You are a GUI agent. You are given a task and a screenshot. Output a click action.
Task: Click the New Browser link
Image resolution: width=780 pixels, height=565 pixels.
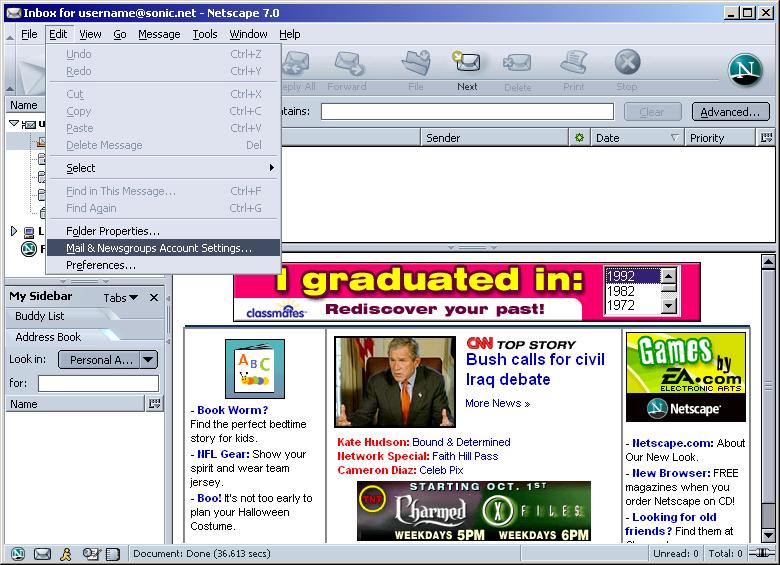pos(671,472)
